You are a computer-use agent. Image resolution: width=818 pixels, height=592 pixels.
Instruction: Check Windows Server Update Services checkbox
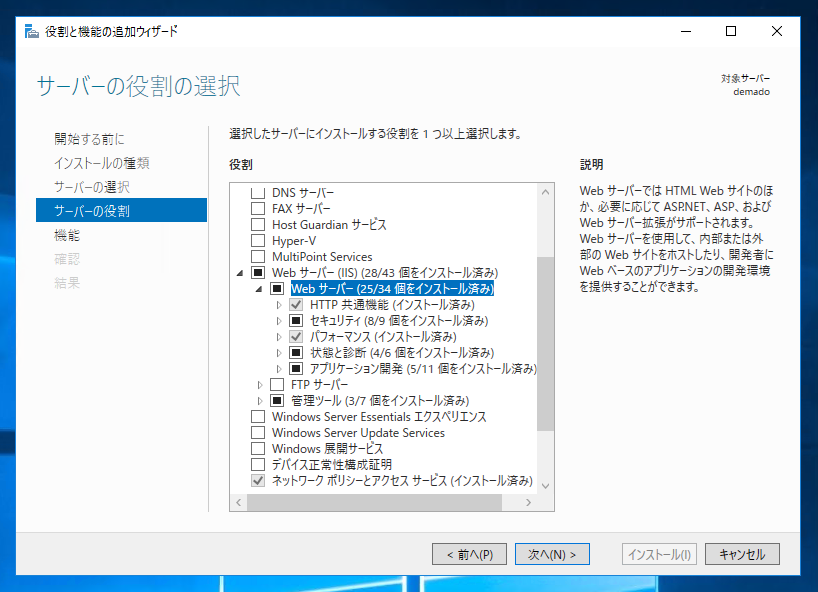[x=258, y=433]
